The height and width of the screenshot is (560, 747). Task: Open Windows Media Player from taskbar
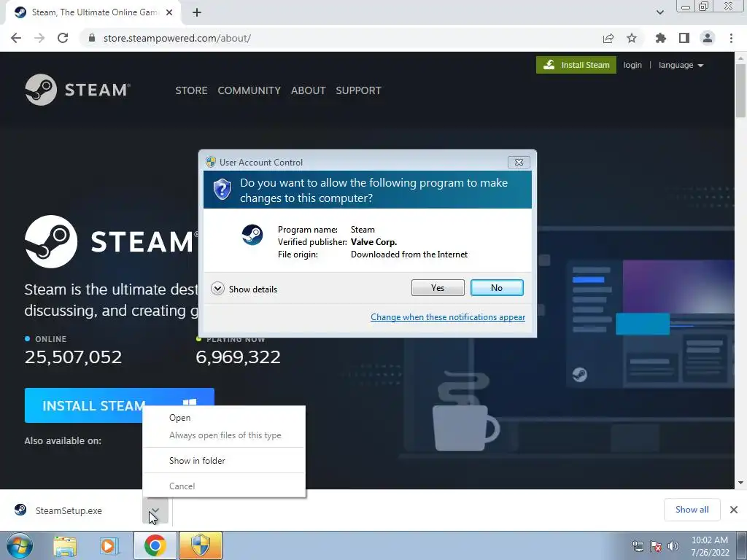pos(109,545)
